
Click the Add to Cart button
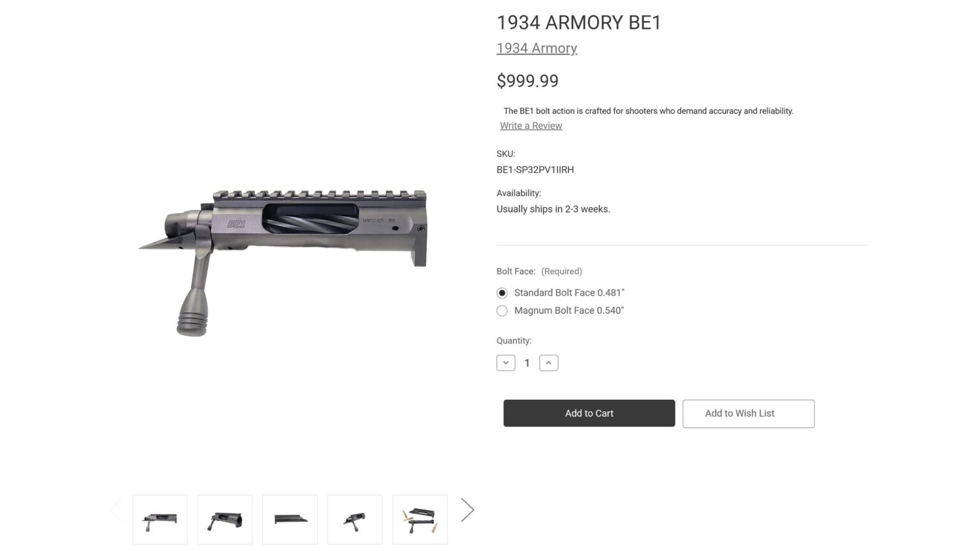coord(588,413)
